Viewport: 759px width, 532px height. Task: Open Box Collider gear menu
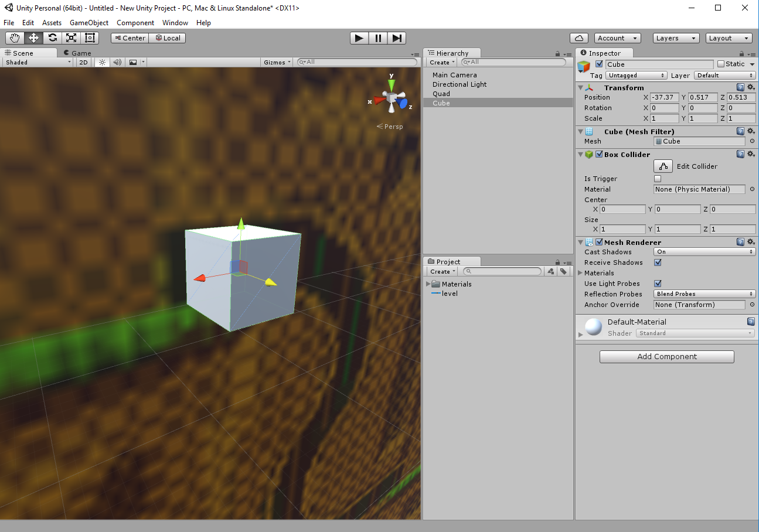(x=751, y=154)
